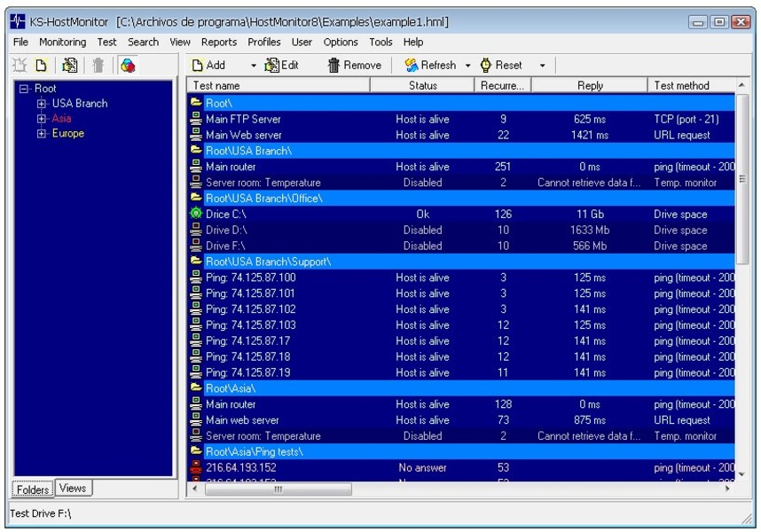Select the red 216.64.193.152 host icon
761x532 pixels.
click(x=196, y=468)
